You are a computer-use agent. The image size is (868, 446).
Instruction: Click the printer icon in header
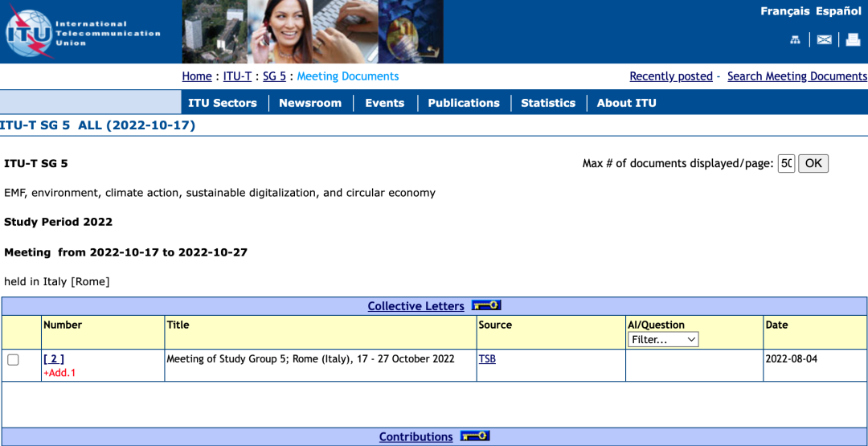click(x=853, y=39)
